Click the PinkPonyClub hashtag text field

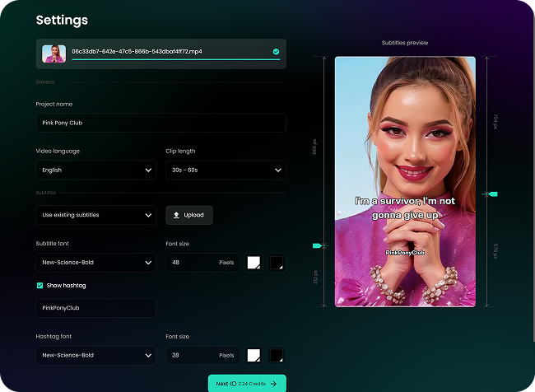tap(95, 308)
